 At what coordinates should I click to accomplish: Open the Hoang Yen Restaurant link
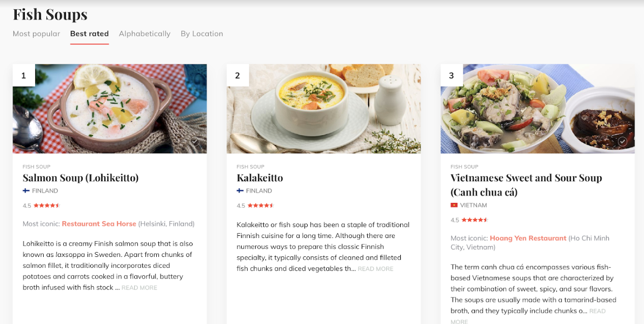528,239
